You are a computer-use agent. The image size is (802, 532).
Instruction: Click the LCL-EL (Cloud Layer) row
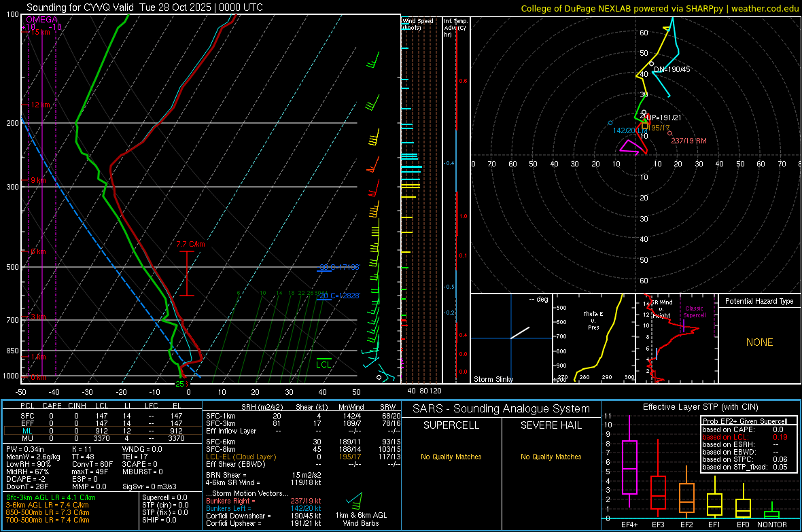point(303,457)
